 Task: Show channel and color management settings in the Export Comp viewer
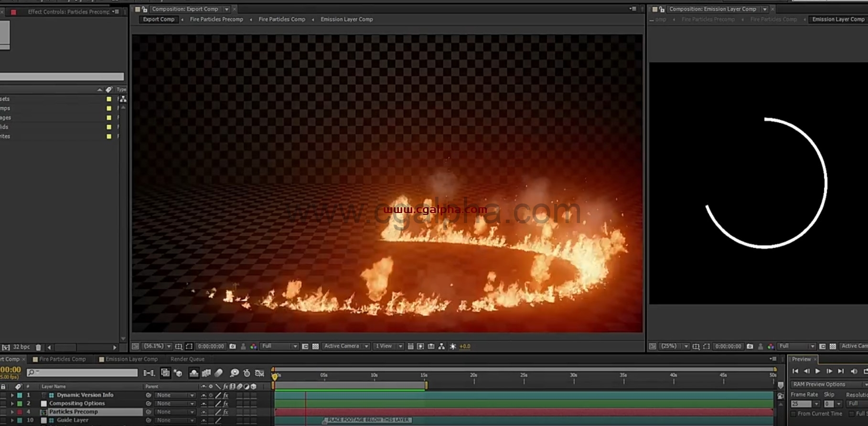(253, 346)
